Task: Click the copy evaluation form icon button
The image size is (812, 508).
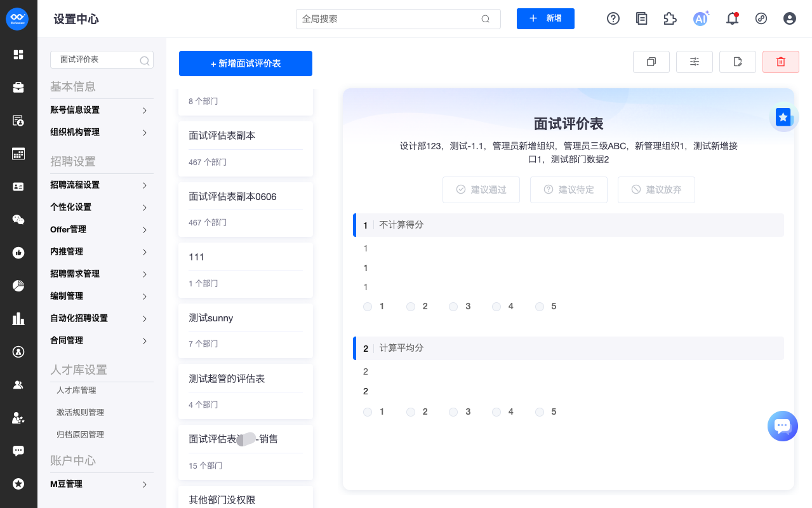Action: click(651, 62)
